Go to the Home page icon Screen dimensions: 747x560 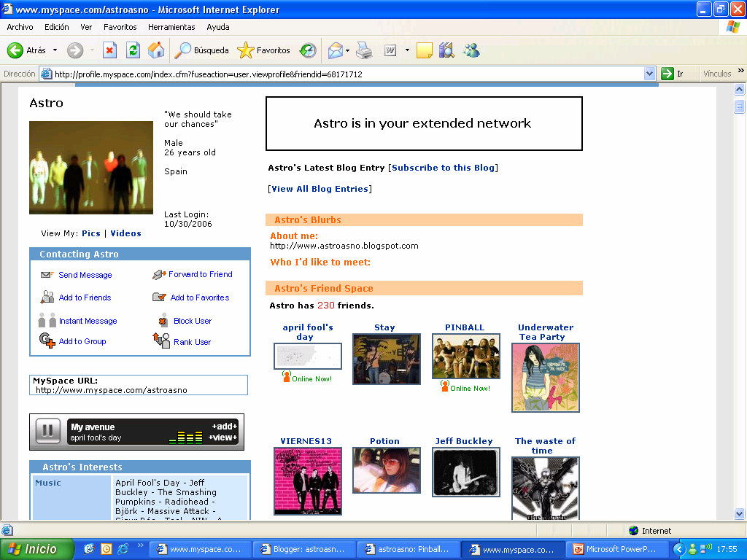coord(156,50)
